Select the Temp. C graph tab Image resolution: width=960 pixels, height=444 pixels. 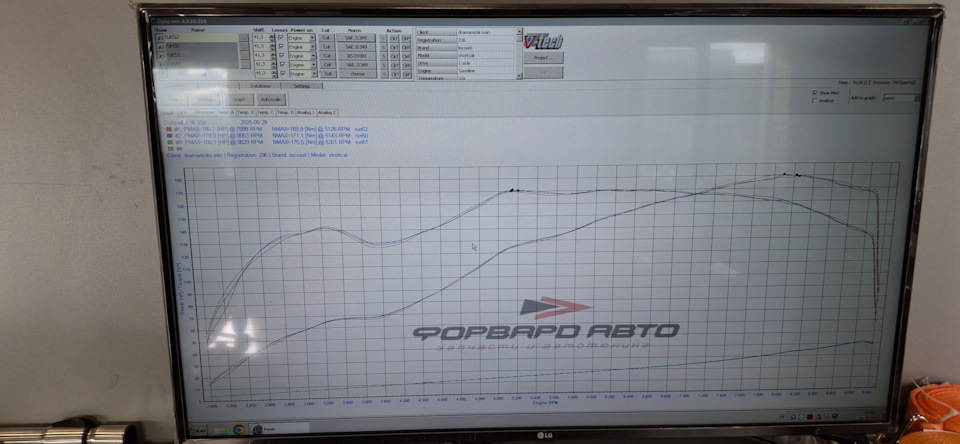point(266,113)
